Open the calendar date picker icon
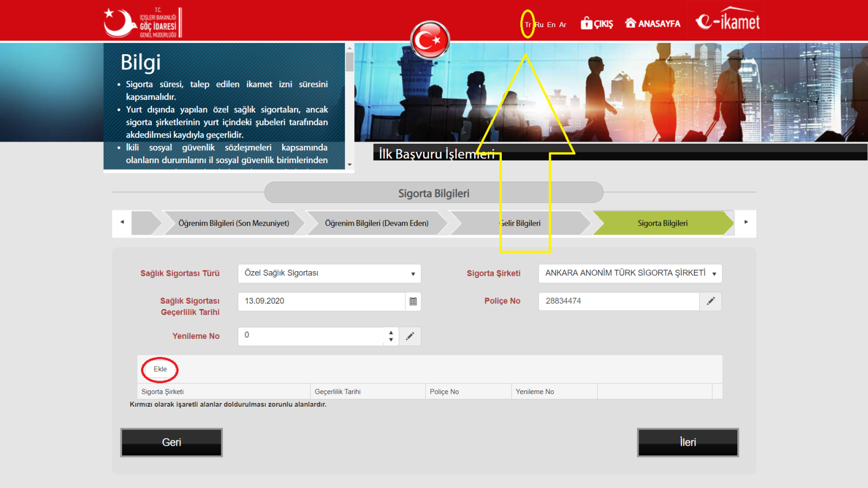868x488 pixels. click(413, 301)
